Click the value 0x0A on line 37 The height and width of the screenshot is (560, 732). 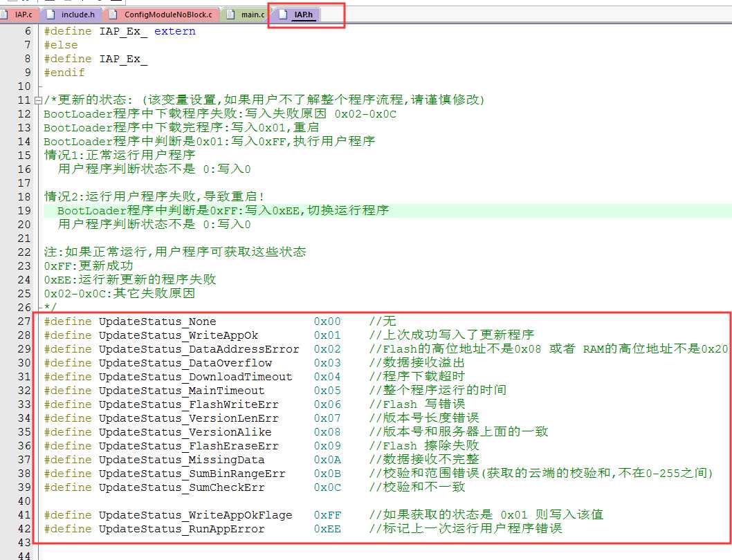click(x=327, y=460)
